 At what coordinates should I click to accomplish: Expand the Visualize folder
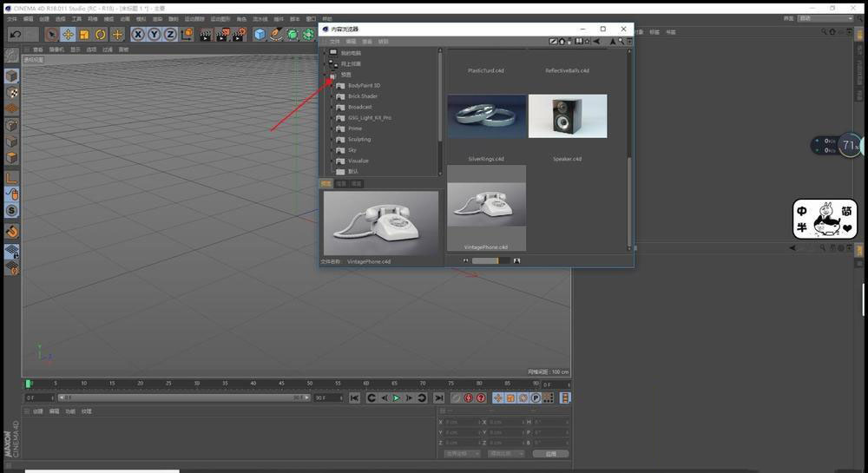pyautogui.click(x=332, y=161)
